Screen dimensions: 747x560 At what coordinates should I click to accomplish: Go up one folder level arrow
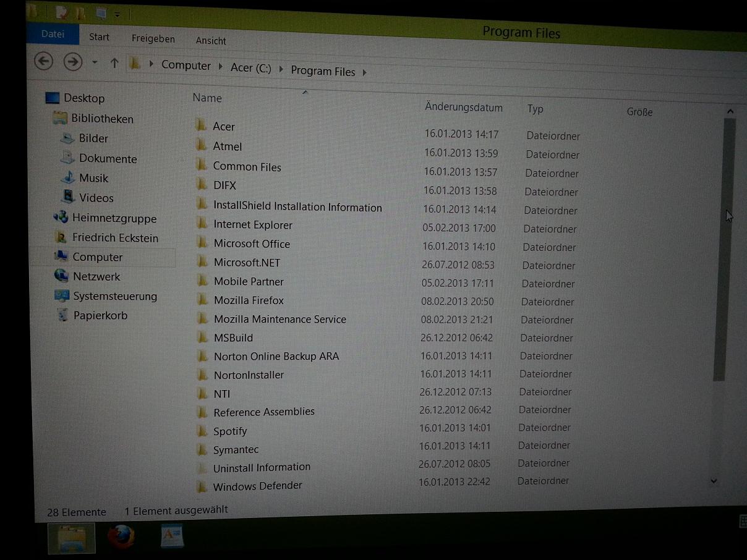coord(114,63)
